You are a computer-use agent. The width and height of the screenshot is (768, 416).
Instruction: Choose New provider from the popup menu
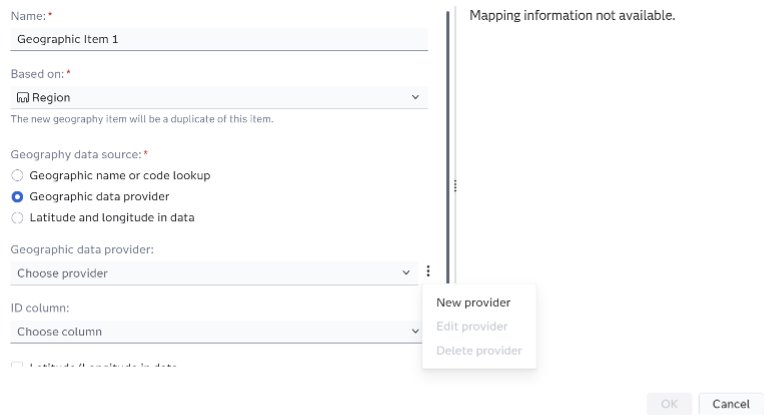pyautogui.click(x=473, y=303)
